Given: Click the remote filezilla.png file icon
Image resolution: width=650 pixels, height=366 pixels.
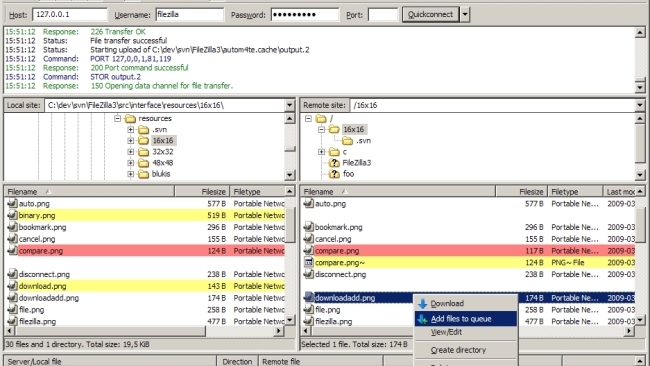Looking at the screenshot, I should coord(308,321).
